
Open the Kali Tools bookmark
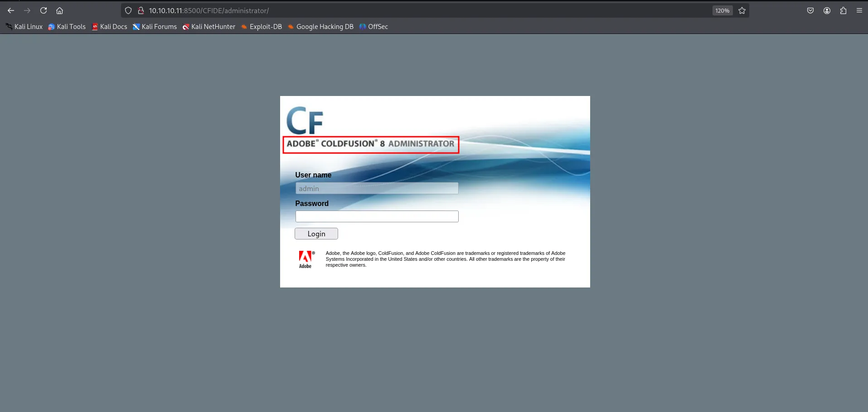pos(67,27)
